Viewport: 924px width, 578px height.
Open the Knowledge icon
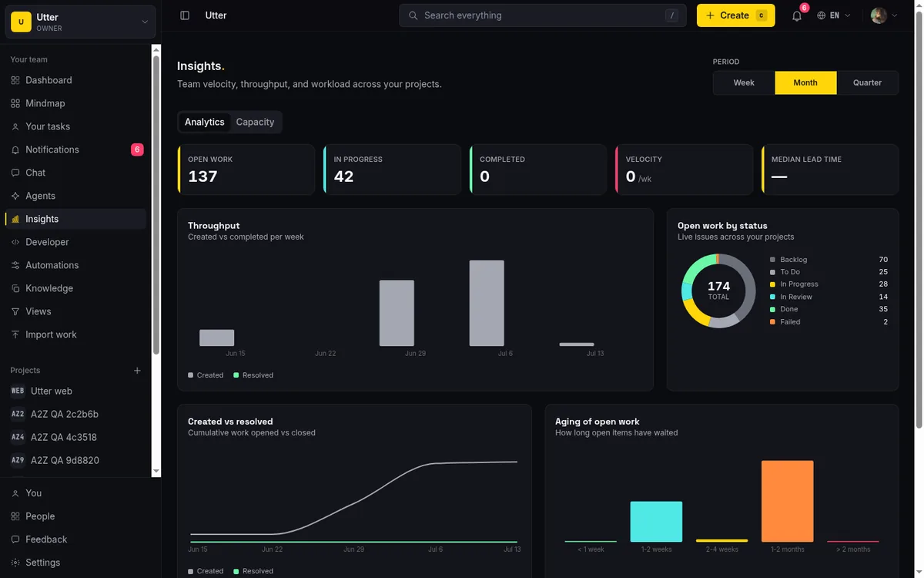coord(15,288)
